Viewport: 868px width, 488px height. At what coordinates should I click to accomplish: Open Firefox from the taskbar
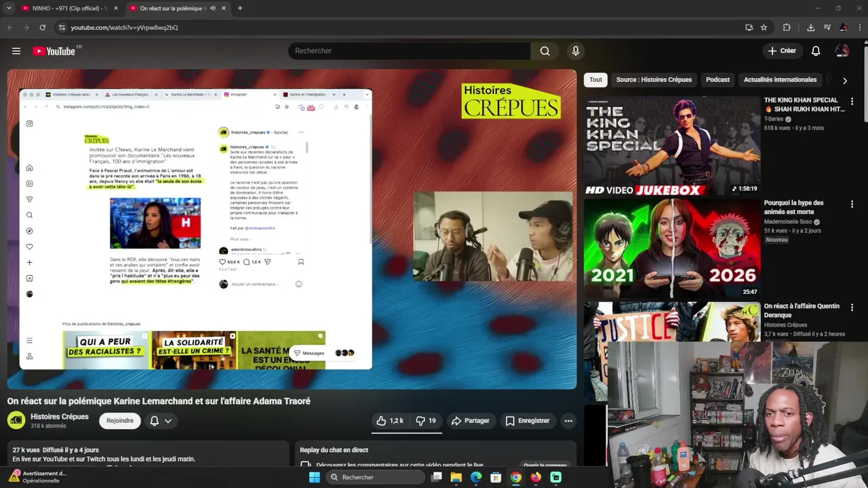pyautogui.click(x=536, y=477)
